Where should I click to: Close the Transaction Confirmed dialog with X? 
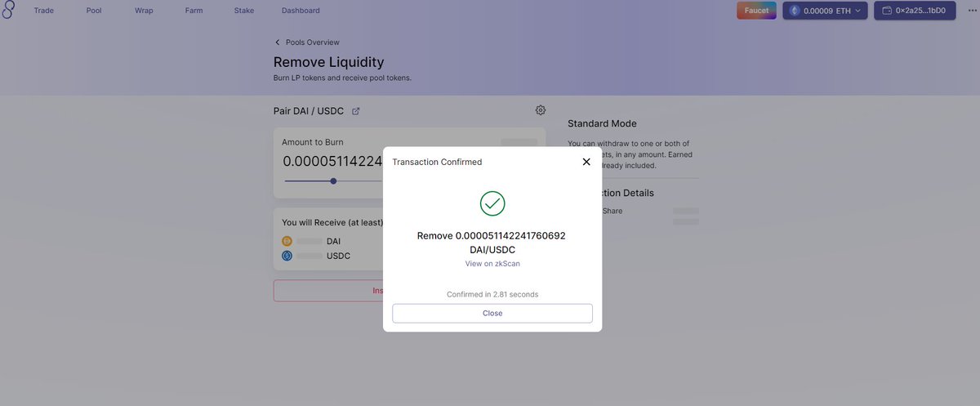(x=586, y=162)
